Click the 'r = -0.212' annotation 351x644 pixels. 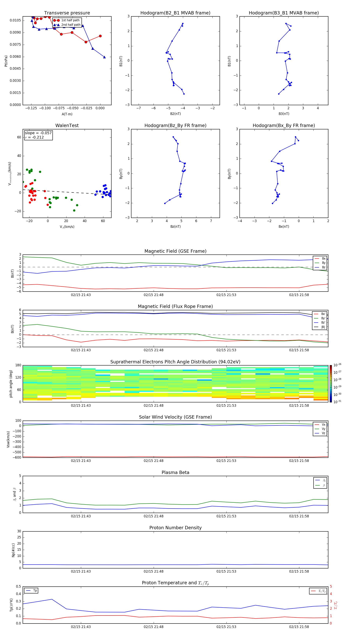[35, 137]
